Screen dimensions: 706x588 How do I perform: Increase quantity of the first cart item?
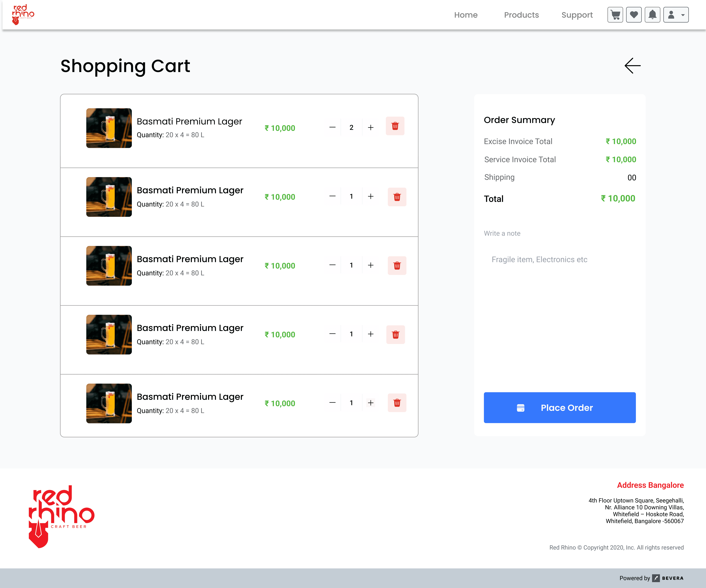click(371, 127)
